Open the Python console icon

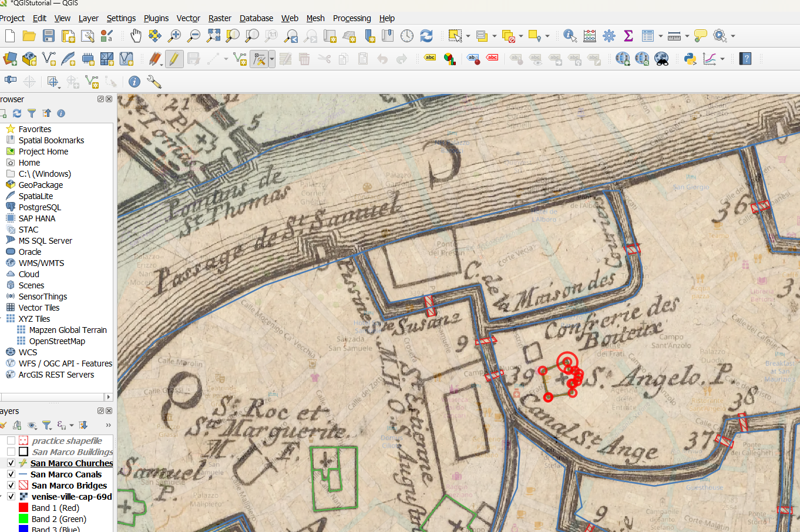point(690,59)
